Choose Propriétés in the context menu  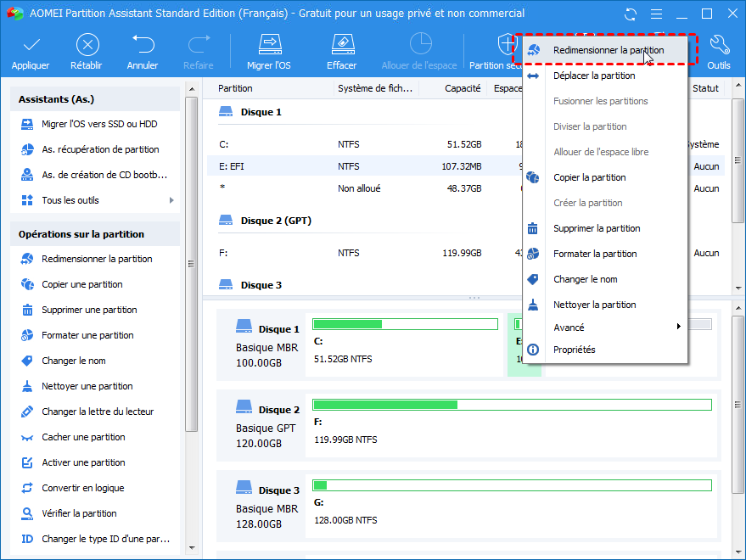coord(574,350)
